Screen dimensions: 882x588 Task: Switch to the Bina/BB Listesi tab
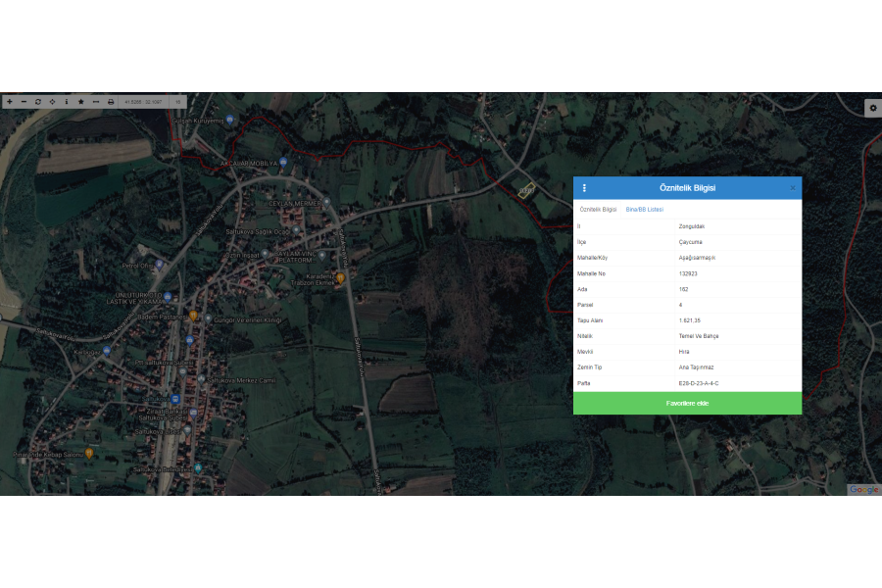point(645,210)
